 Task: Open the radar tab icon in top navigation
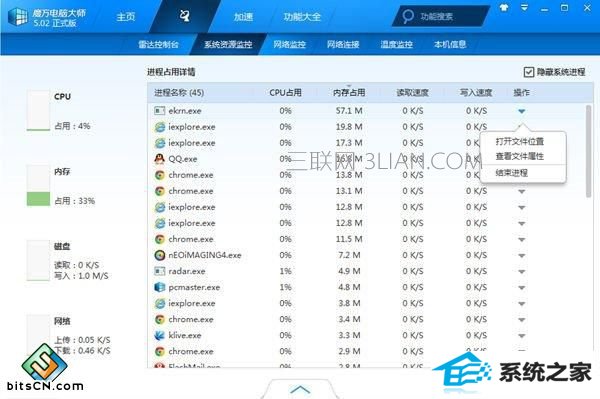[x=184, y=16]
